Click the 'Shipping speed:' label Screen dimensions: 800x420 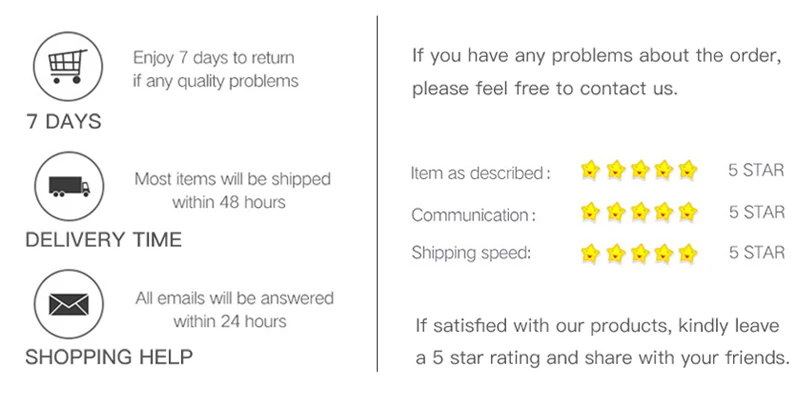[471, 253]
